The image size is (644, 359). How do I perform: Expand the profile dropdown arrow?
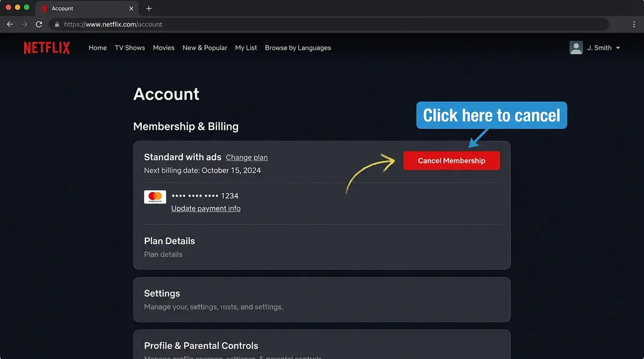[618, 48]
